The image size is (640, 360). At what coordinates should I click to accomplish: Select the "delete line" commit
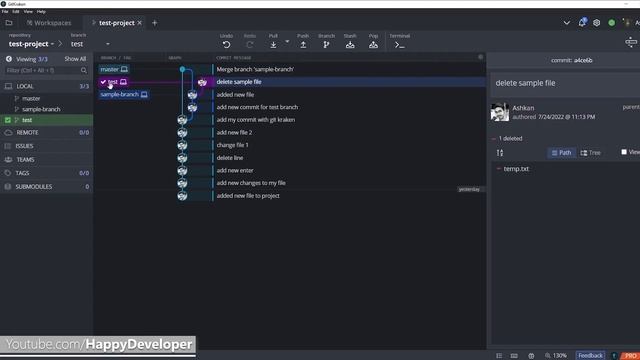click(230, 158)
